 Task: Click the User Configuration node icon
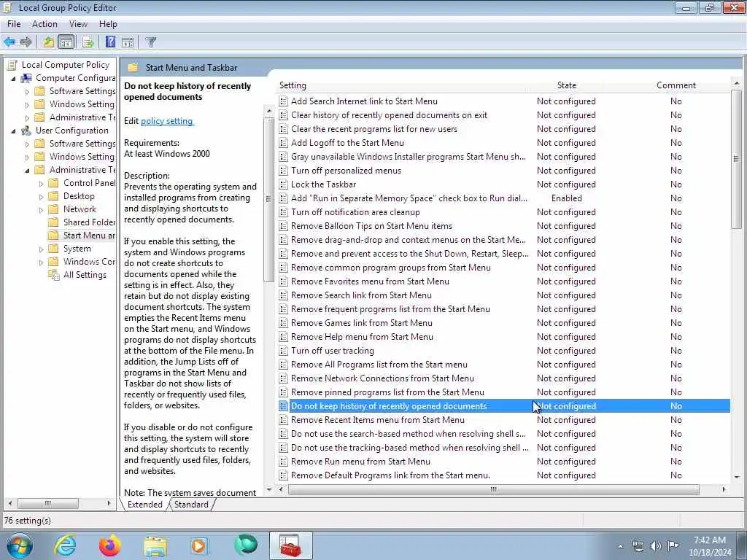[x=27, y=131]
